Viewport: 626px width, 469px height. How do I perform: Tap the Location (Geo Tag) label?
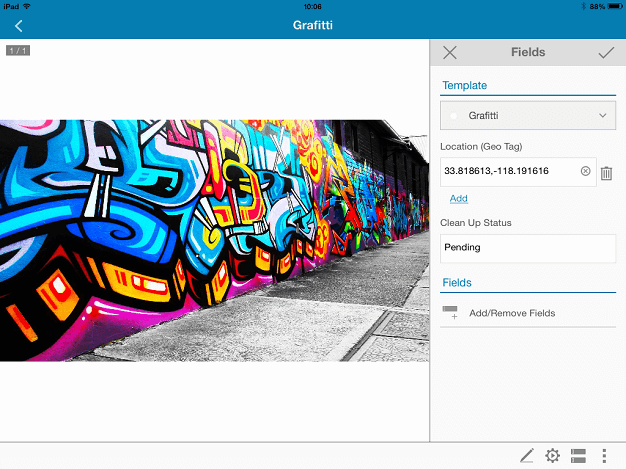[481, 146]
